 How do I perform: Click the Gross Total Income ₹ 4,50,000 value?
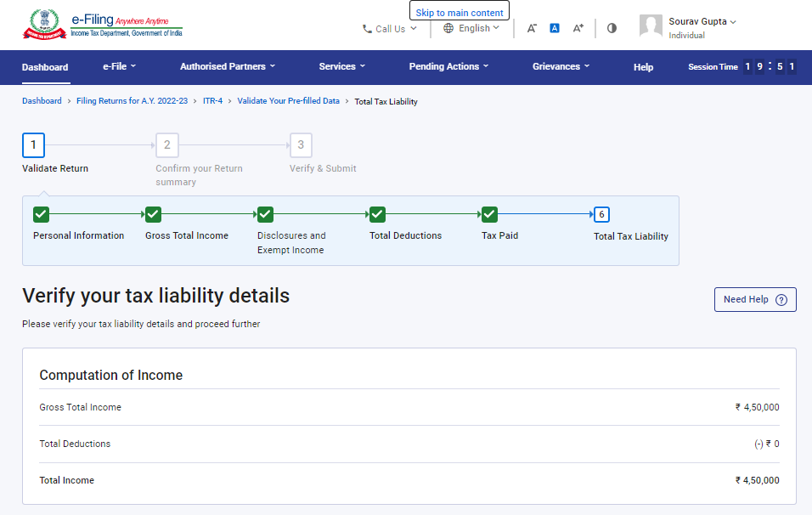(x=757, y=407)
